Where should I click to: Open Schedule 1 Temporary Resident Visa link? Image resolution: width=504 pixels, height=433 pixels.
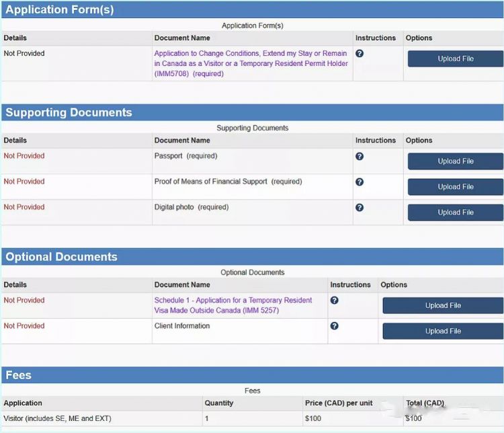click(x=233, y=305)
